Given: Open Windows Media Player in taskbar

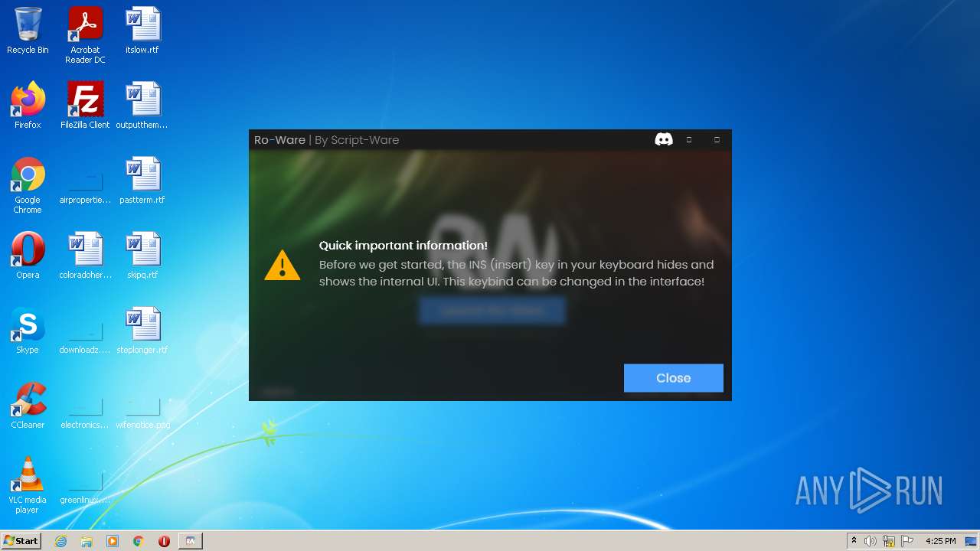Looking at the screenshot, I should (113, 541).
